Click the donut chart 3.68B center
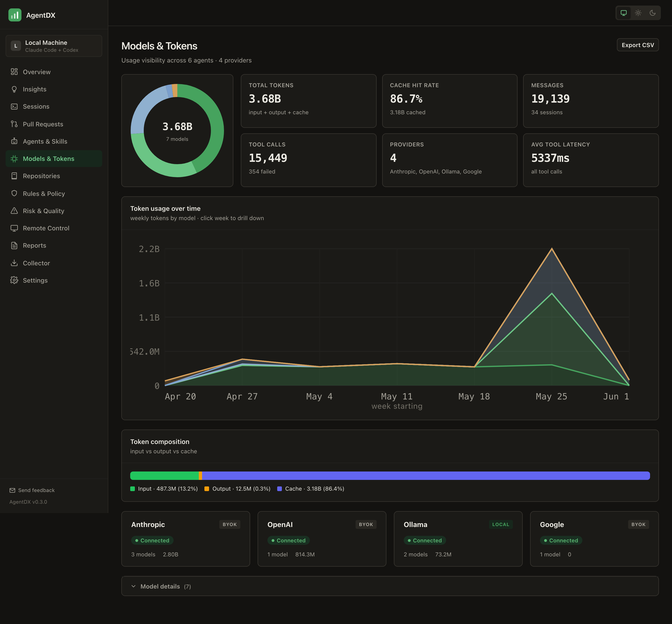The image size is (672, 624). [x=177, y=127]
